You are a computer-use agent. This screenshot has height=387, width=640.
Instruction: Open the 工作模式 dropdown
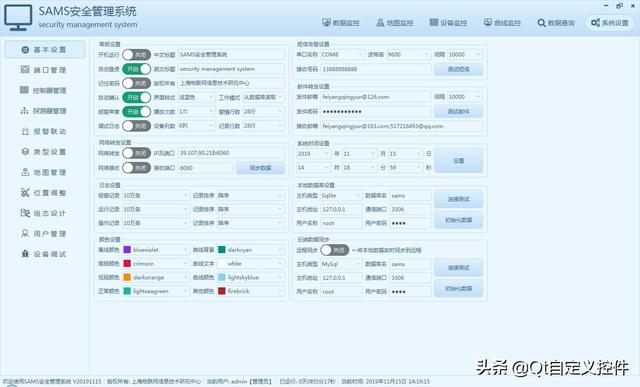pyautogui.click(x=263, y=98)
